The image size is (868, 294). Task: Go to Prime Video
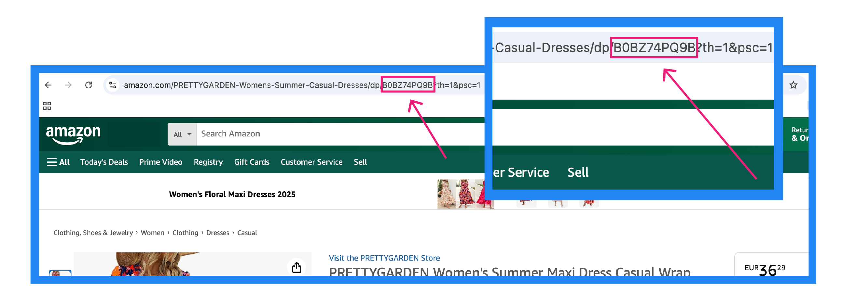coord(161,162)
